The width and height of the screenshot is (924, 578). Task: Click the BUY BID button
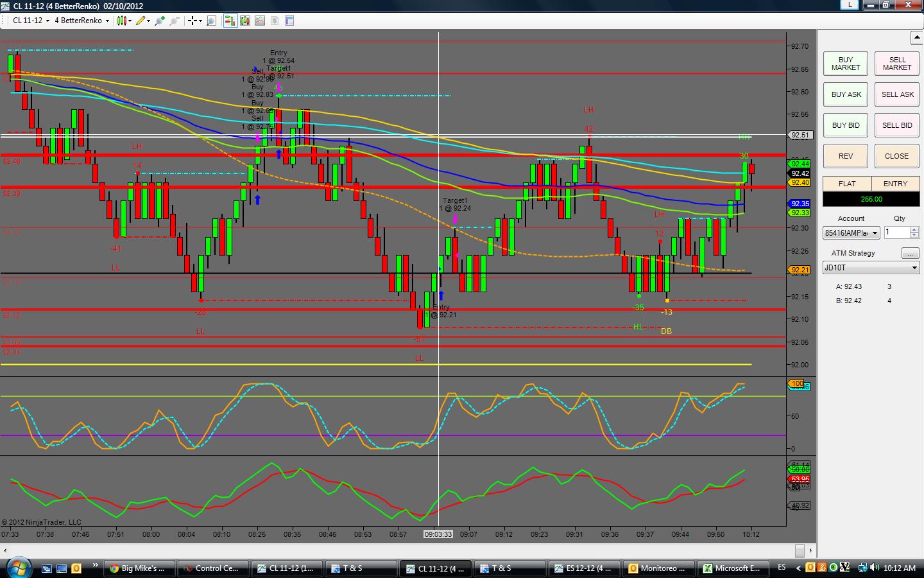pos(846,125)
